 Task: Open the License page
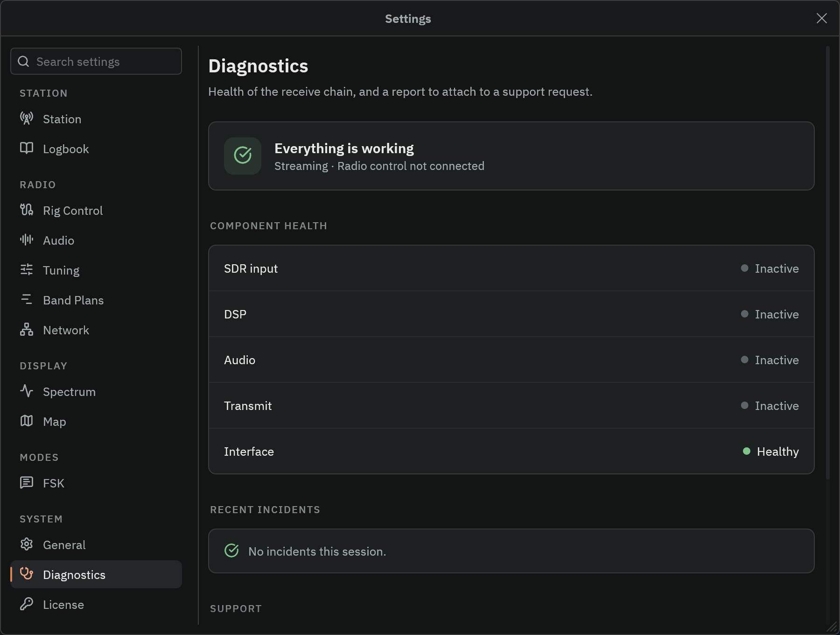pos(96,605)
